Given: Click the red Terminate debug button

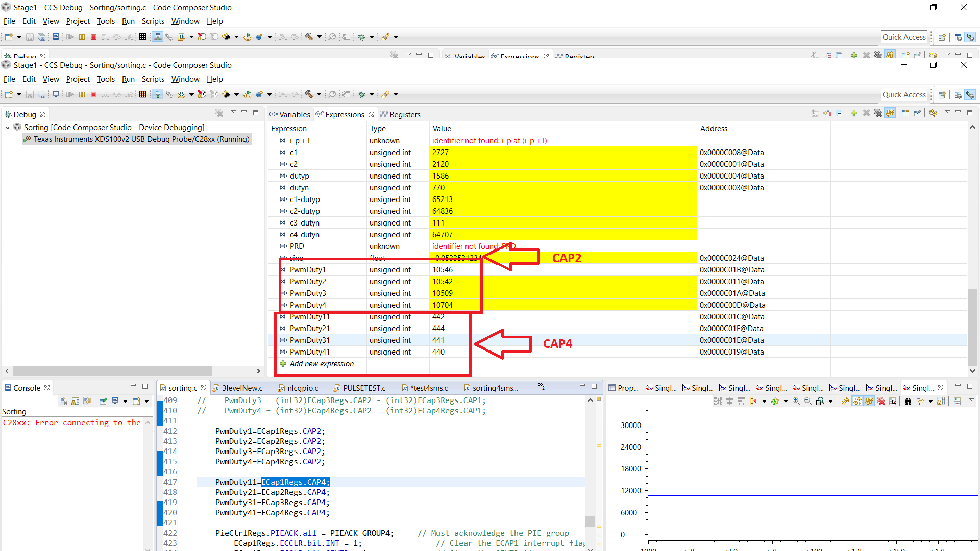Looking at the screenshot, I should [x=93, y=94].
